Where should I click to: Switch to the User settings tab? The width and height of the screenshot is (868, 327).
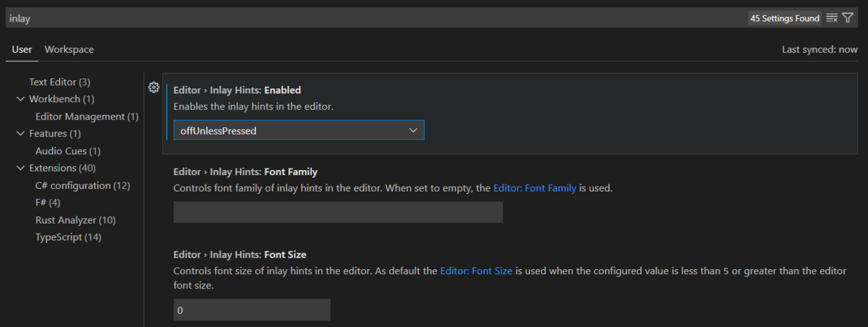click(22, 49)
